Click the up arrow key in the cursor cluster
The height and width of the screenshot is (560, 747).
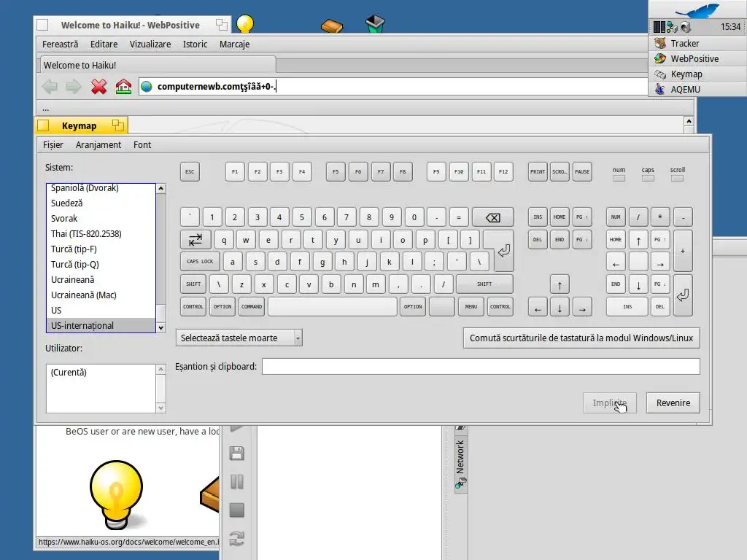tap(560, 285)
